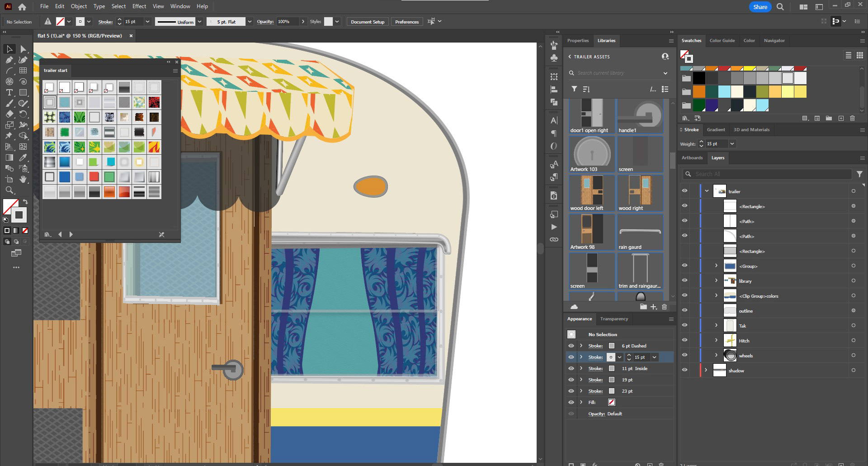The image size is (868, 466).
Task: Go back from TRAILER ASSETS library
Action: (x=570, y=57)
